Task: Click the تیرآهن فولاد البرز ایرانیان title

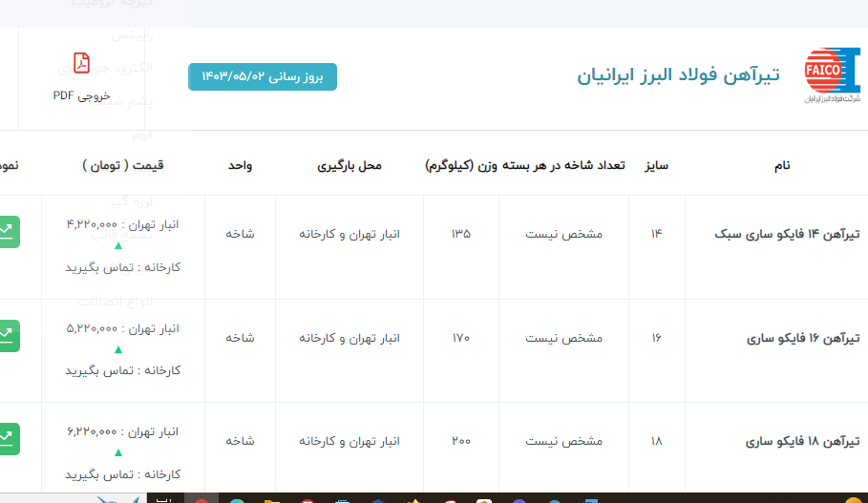Action: click(x=678, y=74)
